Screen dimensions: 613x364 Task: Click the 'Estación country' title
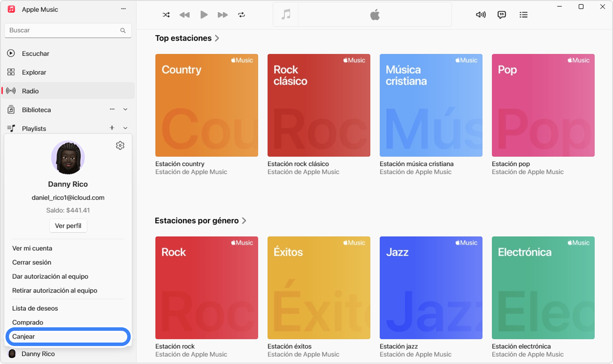pyautogui.click(x=180, y=164)
